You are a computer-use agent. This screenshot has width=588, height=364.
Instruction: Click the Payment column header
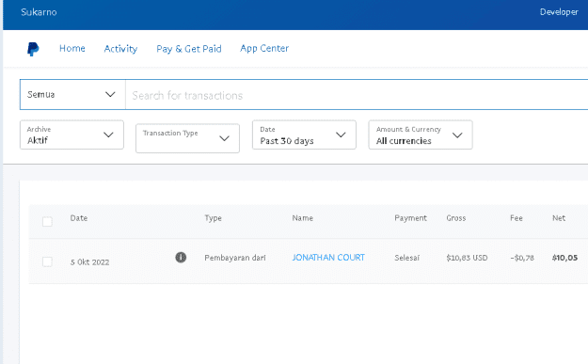pyautogui.click(x=410, y=218)
